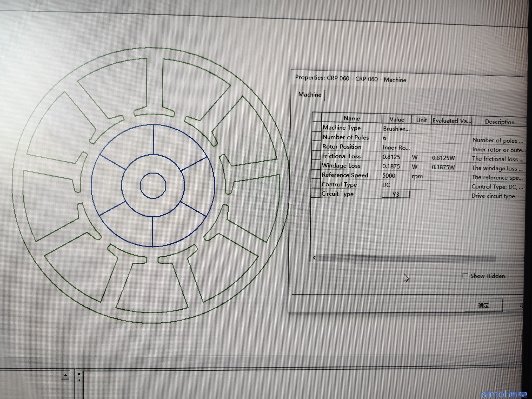Edit the Reference Speed value 5000
This screenshot has height=399, width=532.
tap(396, 176)
